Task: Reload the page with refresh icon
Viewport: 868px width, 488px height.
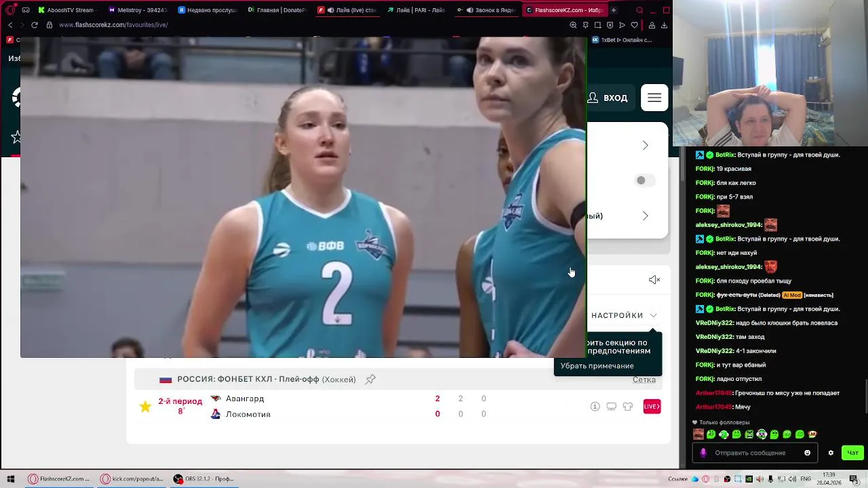Action: tap(35, 25)
